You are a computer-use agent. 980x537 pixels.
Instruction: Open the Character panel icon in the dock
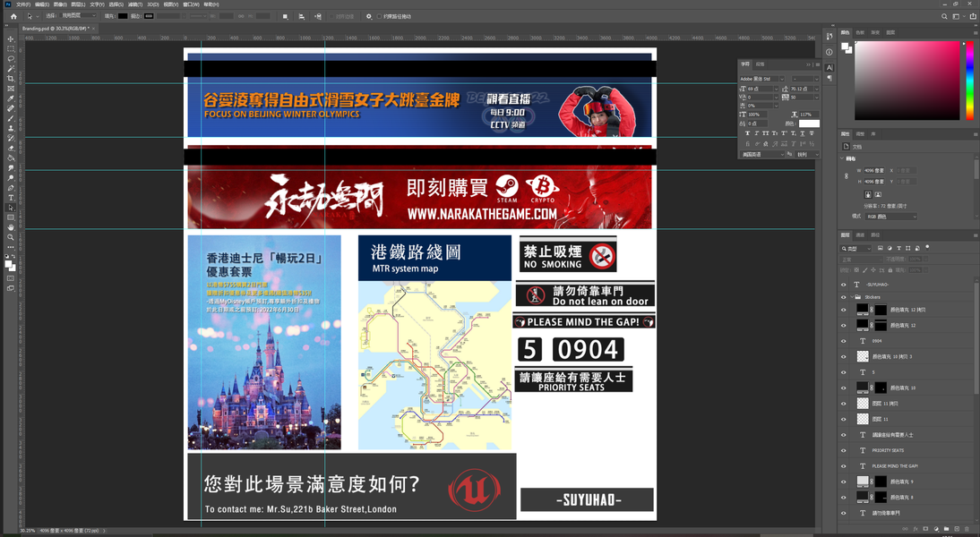tap(830, 67)
